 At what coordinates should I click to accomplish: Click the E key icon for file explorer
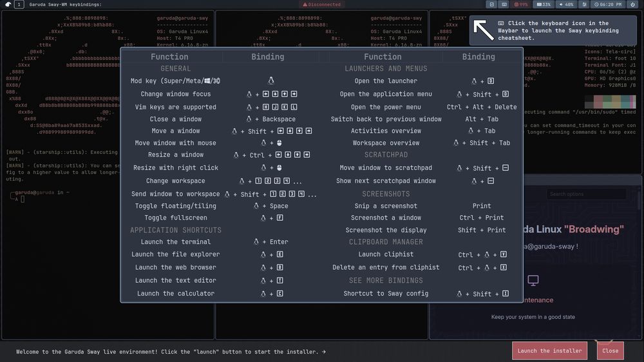[x=279, y=254]
